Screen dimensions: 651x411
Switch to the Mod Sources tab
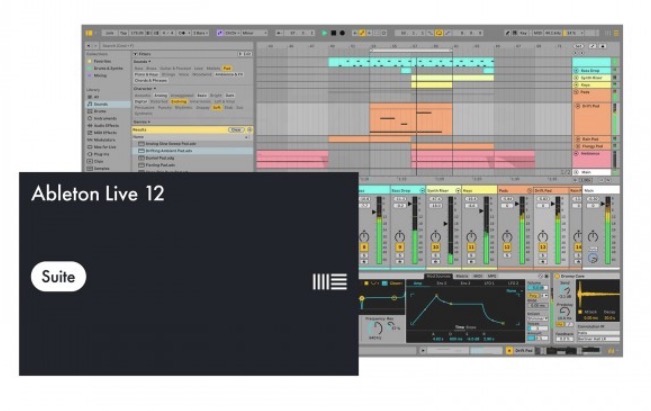[x=438, y=276]
